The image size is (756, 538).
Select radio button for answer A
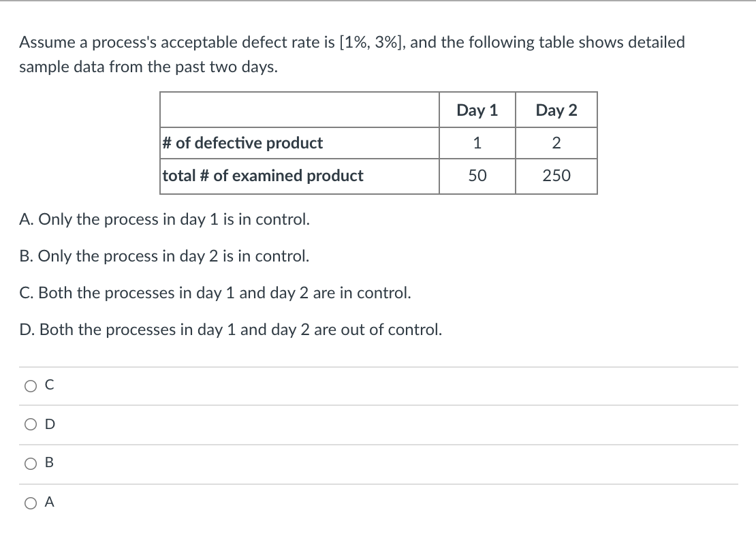(30, 503)
